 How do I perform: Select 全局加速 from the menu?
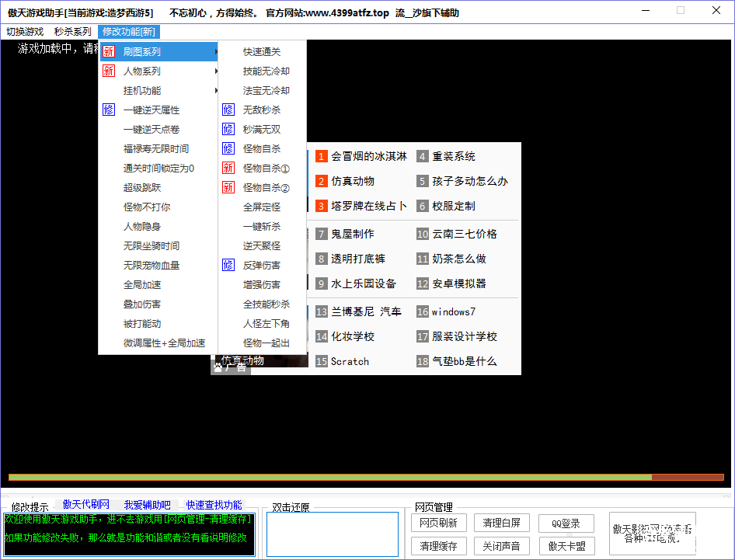coord(142,285)
